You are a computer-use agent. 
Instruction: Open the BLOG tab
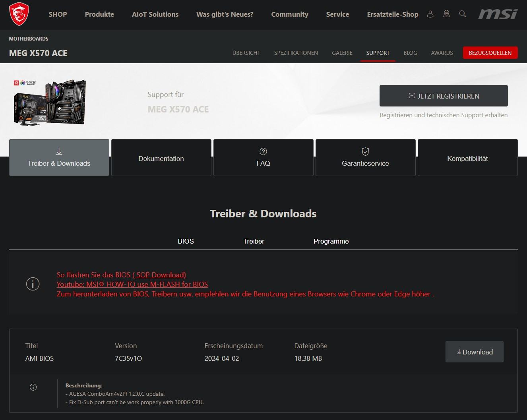(410, 53)
